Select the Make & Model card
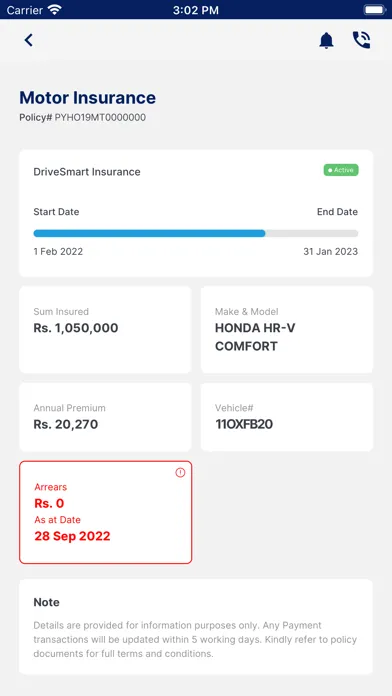 point(287,329)
